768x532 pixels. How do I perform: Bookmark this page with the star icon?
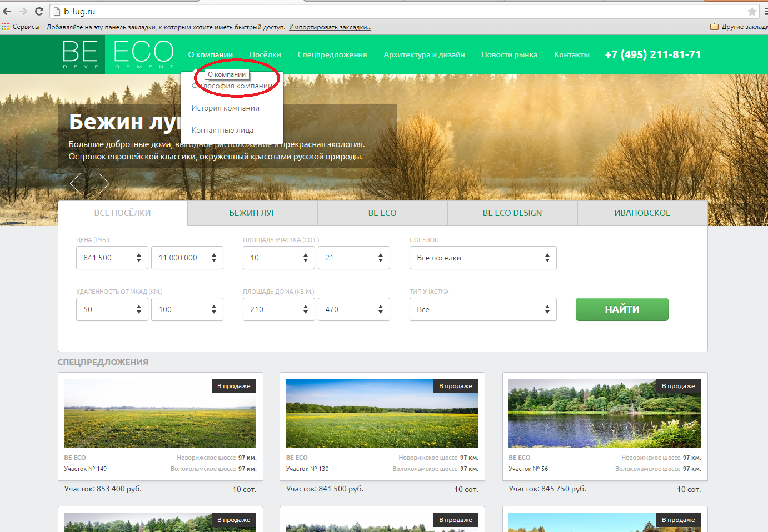(752, 12)
